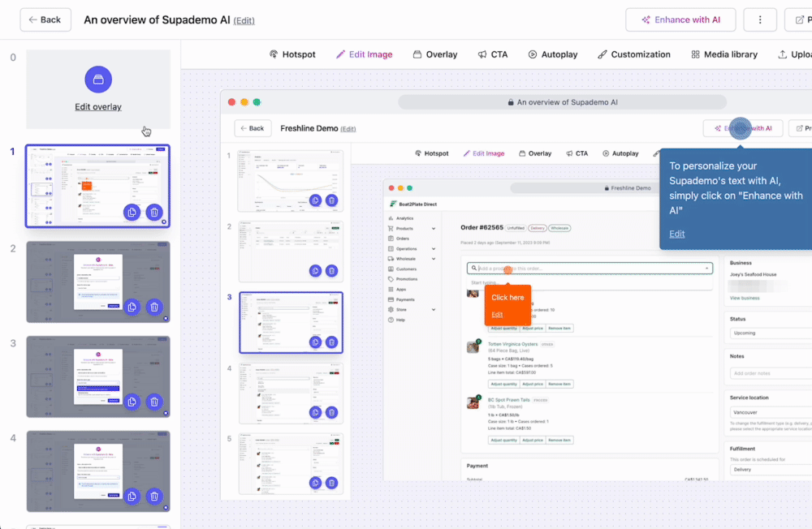Viewport: 812px width, 529px height.
Task: Click Overlay inside the canvas screenshot toolbar
Action: [x=535, y=153]
